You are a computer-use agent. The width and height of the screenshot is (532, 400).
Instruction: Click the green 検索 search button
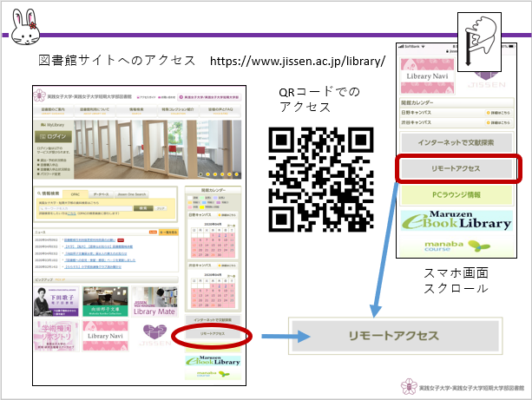coord(143,208)
